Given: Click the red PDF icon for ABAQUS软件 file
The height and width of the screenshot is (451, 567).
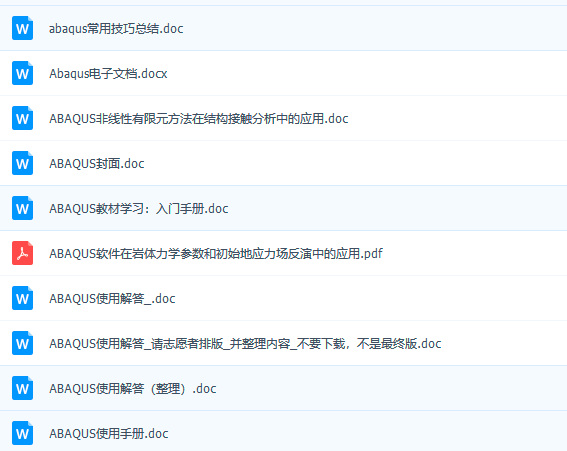Looking at the screenshot, I should click(x=22, y=253).
